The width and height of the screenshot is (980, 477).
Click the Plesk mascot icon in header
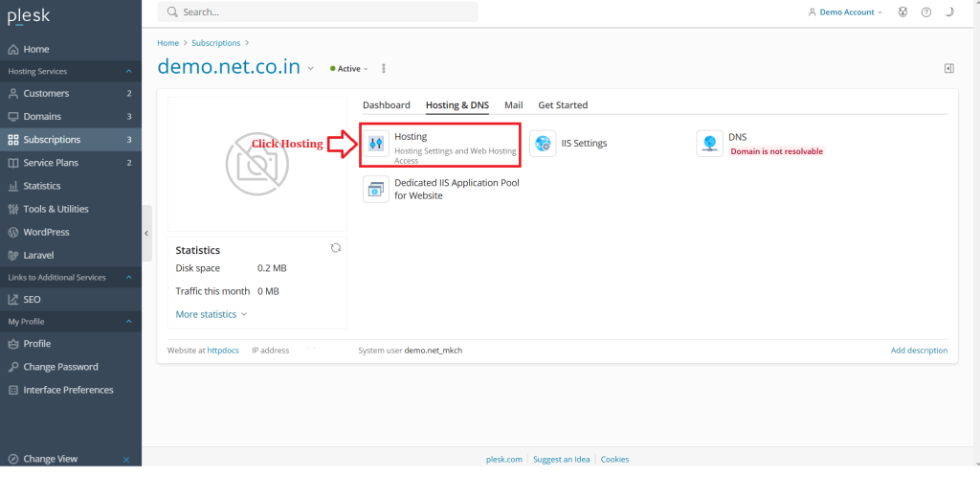click(x=902, y=11)
